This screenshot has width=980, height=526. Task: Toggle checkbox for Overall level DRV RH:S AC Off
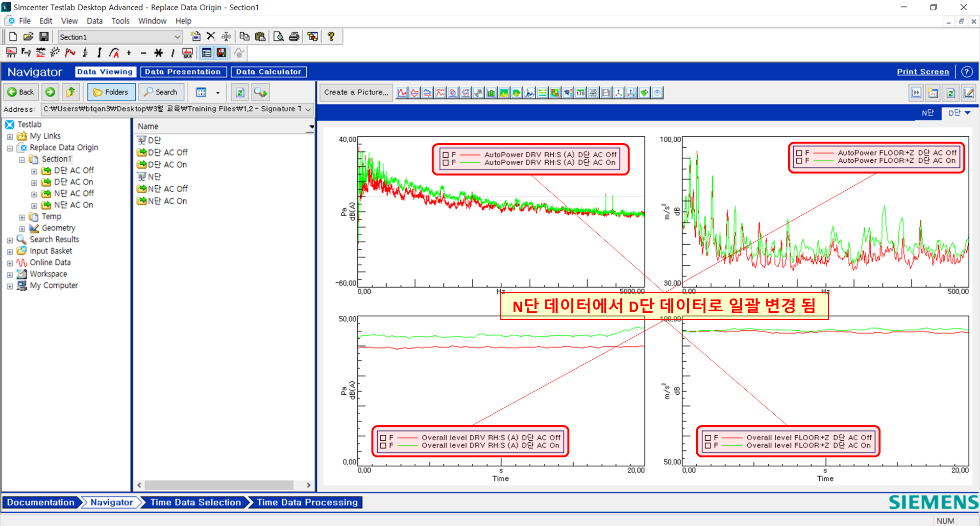[x=383, y=438]
